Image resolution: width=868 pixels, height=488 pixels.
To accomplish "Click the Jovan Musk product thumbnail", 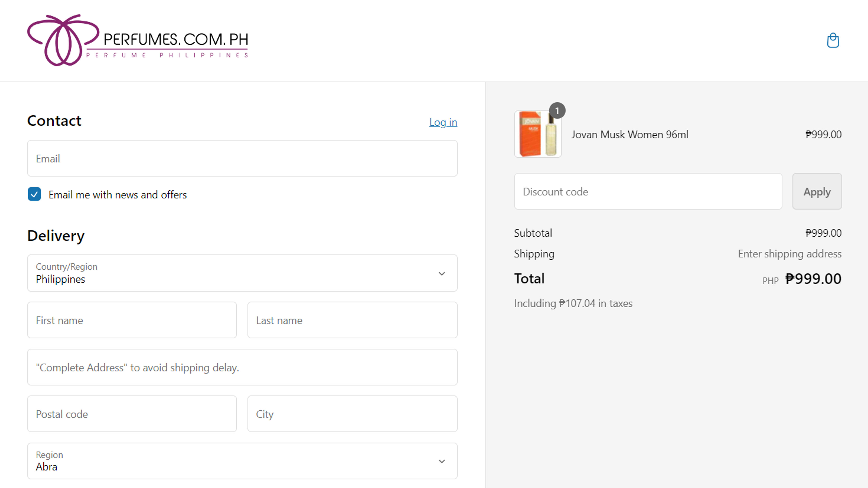I will click(538, 134).
